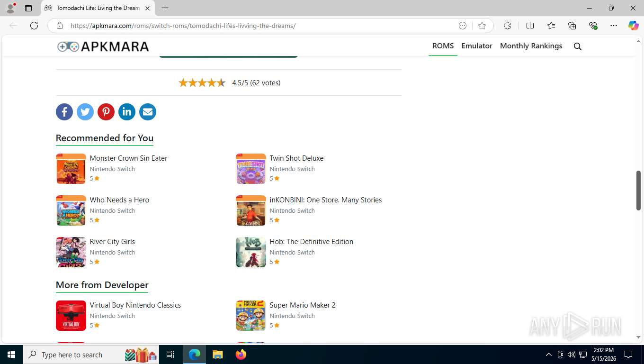This screenshot has height=364, width=644.
Task: Click Virtual Boy thumbnail
Action: coord(71,316)
